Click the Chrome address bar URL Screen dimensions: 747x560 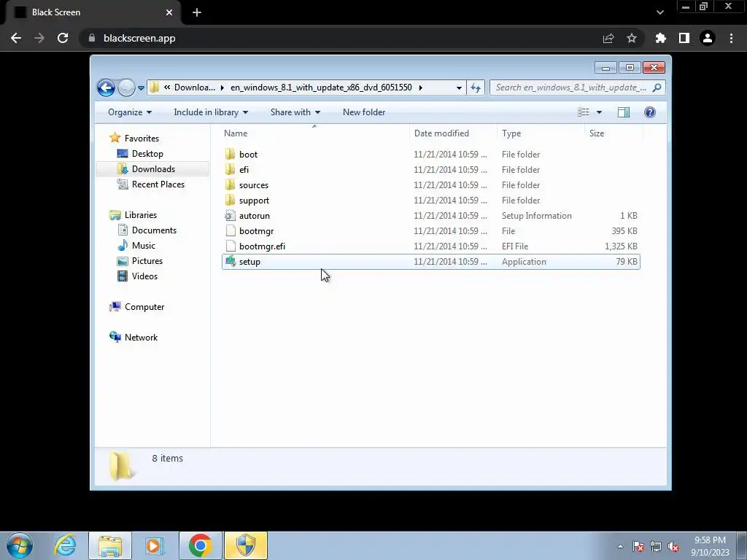point(139,38)
